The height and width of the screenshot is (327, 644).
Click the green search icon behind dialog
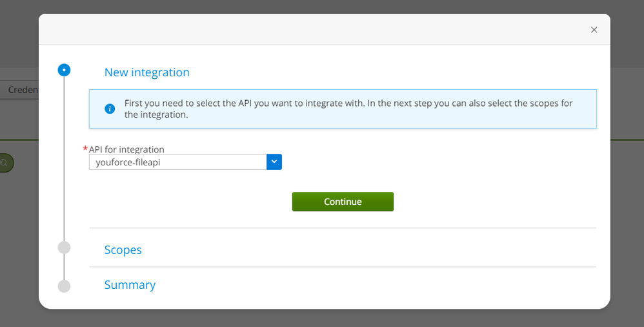[5, 163]
